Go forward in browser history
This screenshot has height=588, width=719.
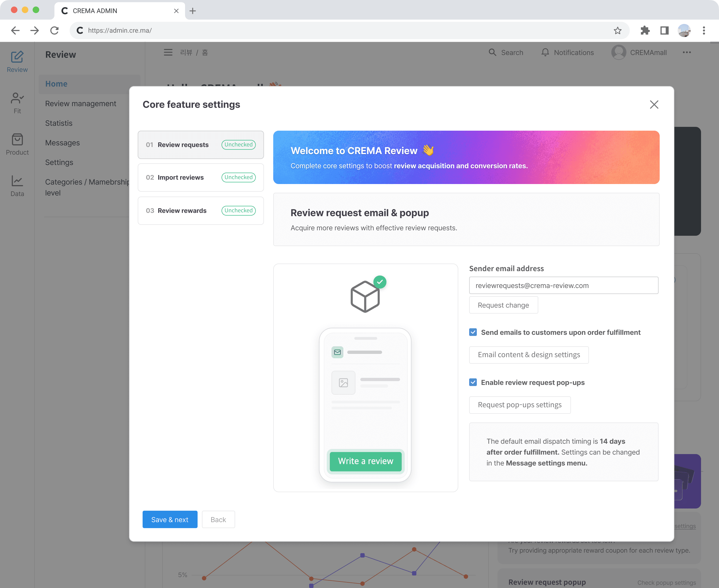pos(35,30)
